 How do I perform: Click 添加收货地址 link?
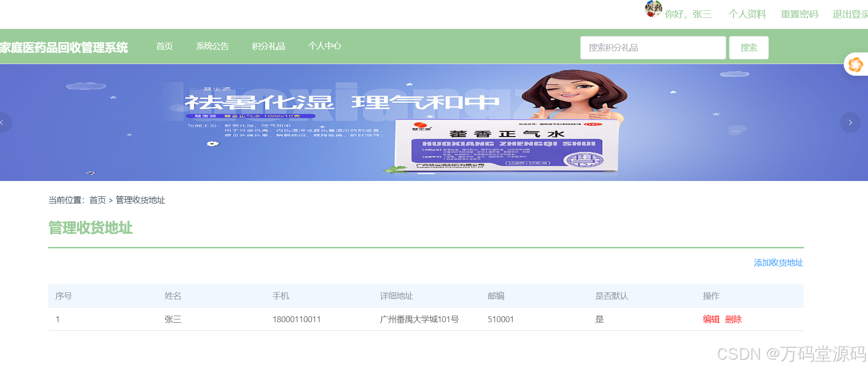coord(779,263)
